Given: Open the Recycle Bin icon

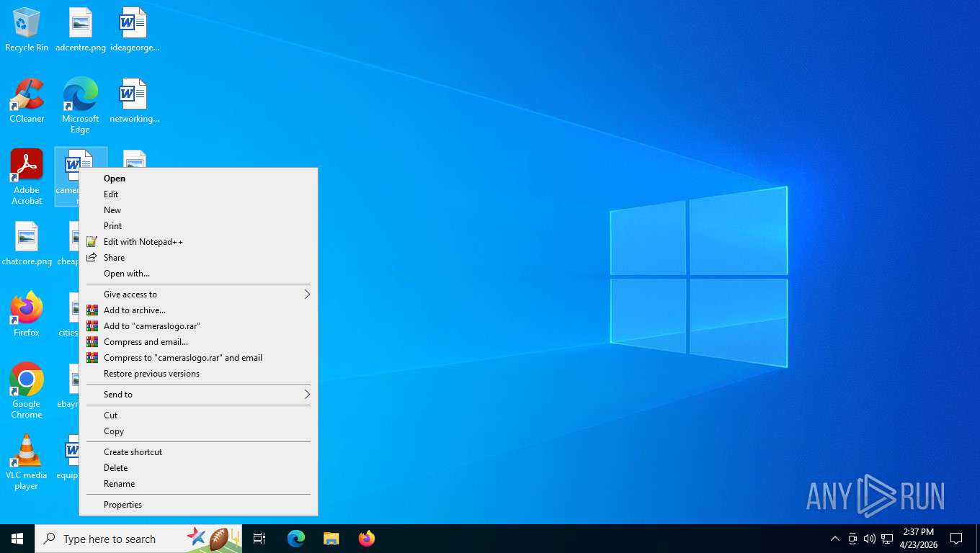Looking at the screenshot, I should click(x=27, y=30).
